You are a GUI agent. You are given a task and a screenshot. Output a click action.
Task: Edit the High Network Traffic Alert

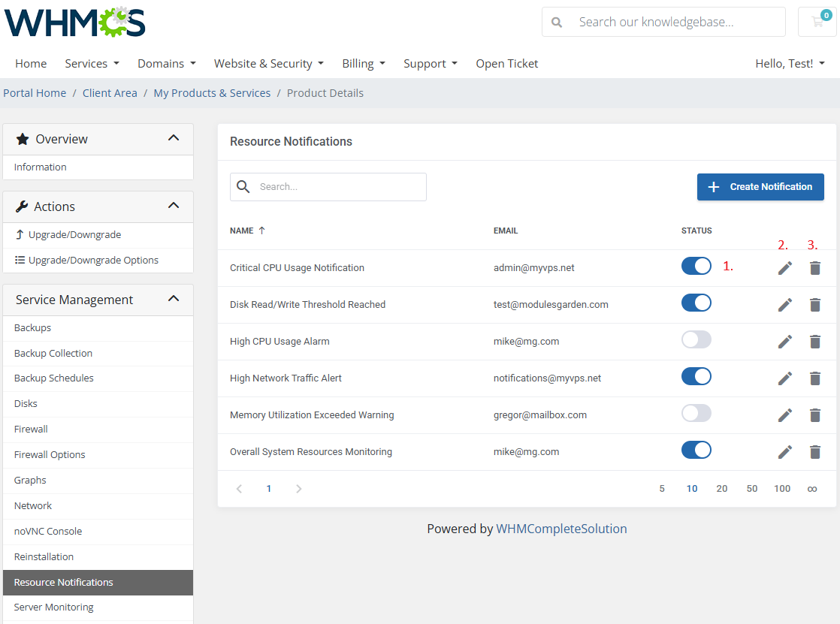click(785, 378)
